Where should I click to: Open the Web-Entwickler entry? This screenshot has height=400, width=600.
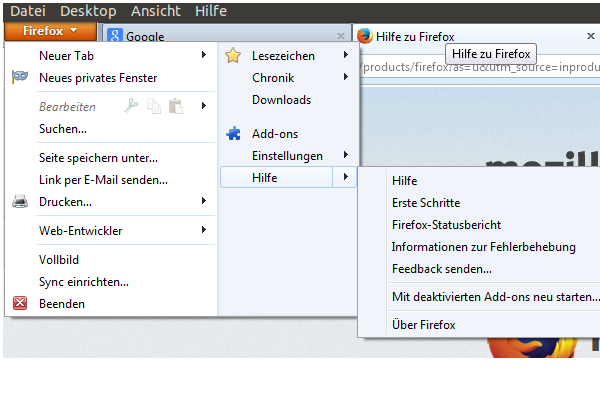80,231
